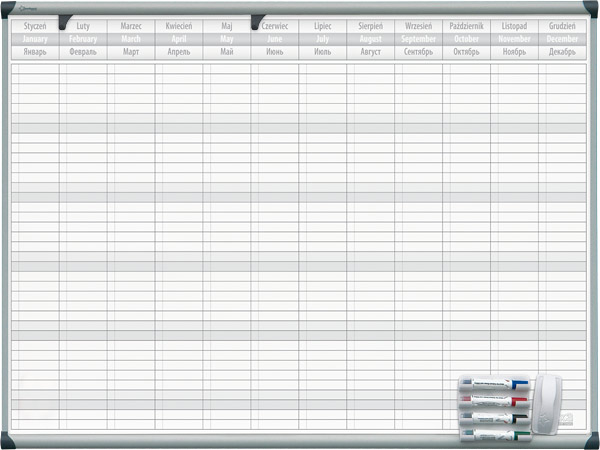
Task: Click the "July" label
Action: pos(323,39)
